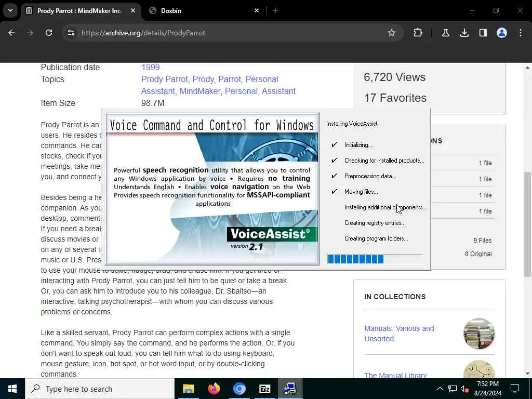Open Firefox from the taskbar
Viewport: 532px width, 399px height.
214,389
